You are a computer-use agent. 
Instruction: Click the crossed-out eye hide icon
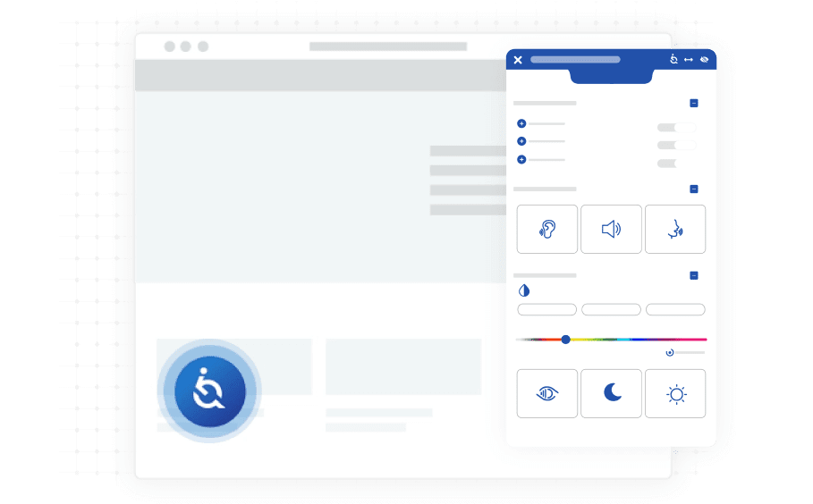click(704, 60)
